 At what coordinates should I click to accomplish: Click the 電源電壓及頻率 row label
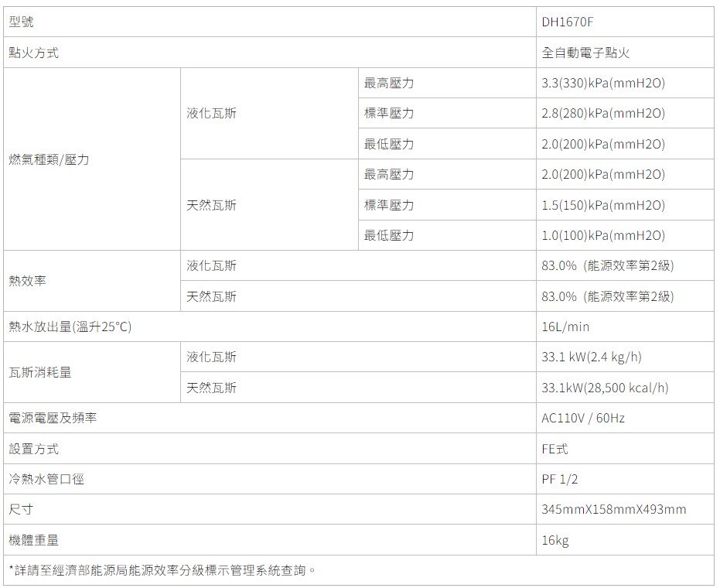click(x=52, y=418)
